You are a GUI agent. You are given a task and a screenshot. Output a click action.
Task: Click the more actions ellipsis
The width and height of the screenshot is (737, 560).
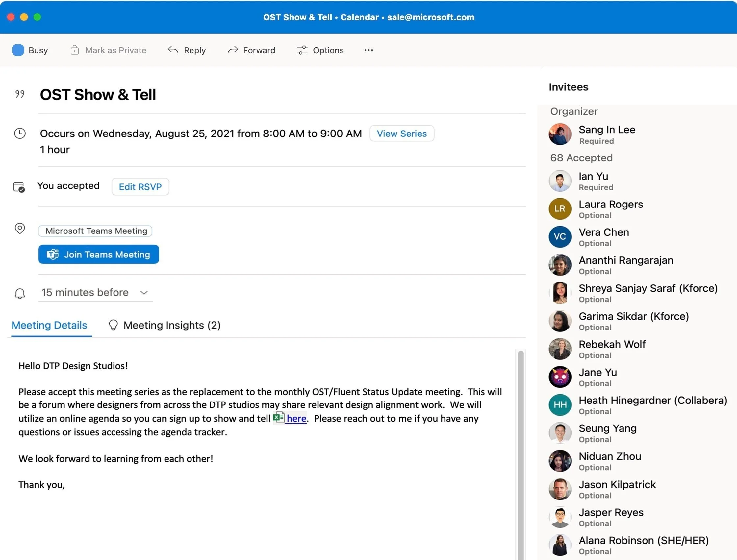click(x=368, y=50)
